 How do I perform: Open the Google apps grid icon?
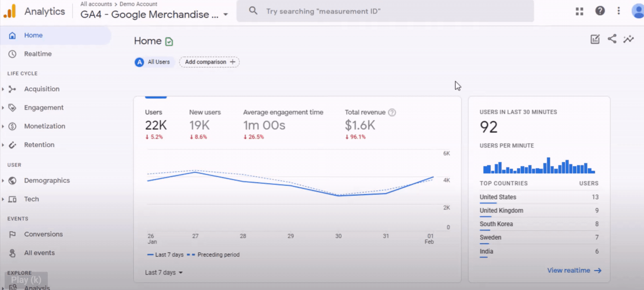(x=579, y=11)
